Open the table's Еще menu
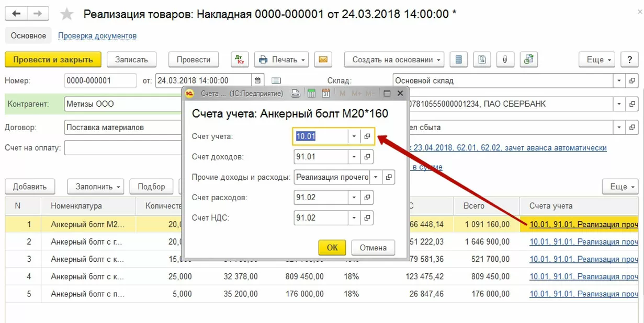 pos(621,187)
